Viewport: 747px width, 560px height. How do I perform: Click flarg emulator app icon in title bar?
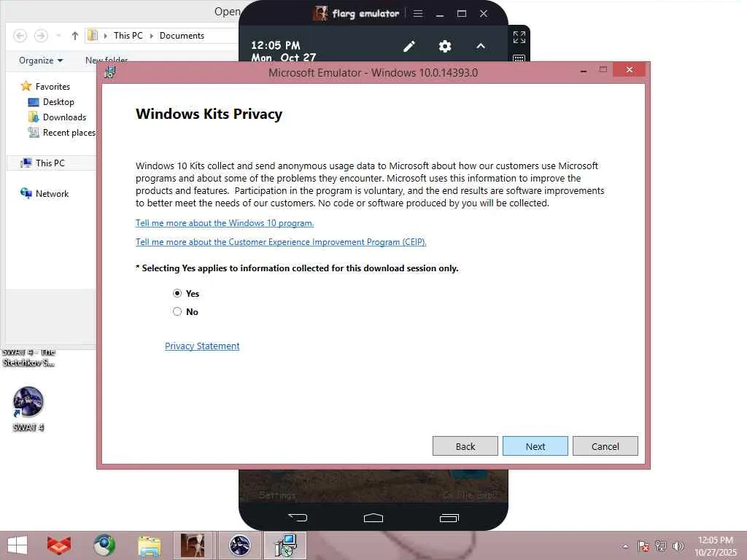[320, 13]
